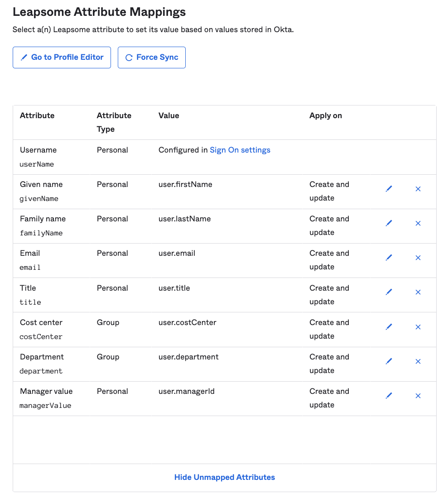The image size is (448, 498).
Task: Click the user.managerId value
Action: click(187, 391)
